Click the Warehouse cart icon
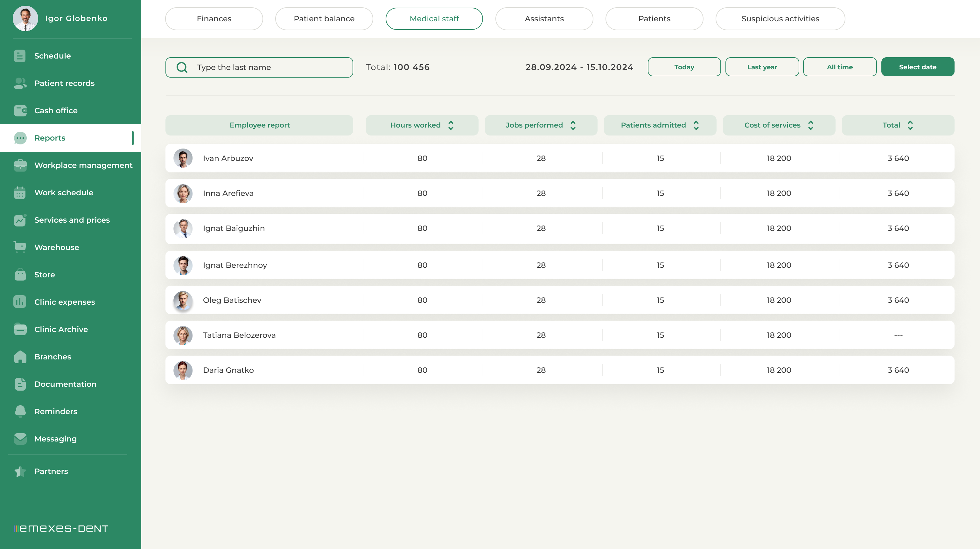The image size is (980, 549). [x=20, y=247]
